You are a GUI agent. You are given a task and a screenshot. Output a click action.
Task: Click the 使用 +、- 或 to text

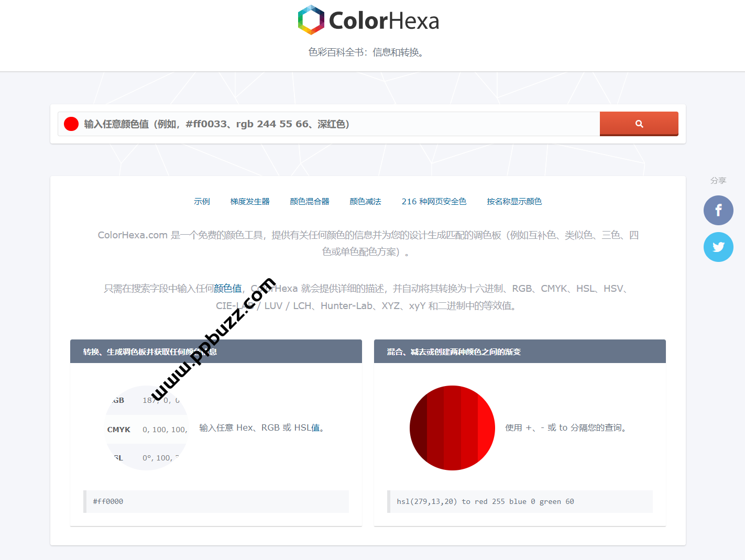567,427
